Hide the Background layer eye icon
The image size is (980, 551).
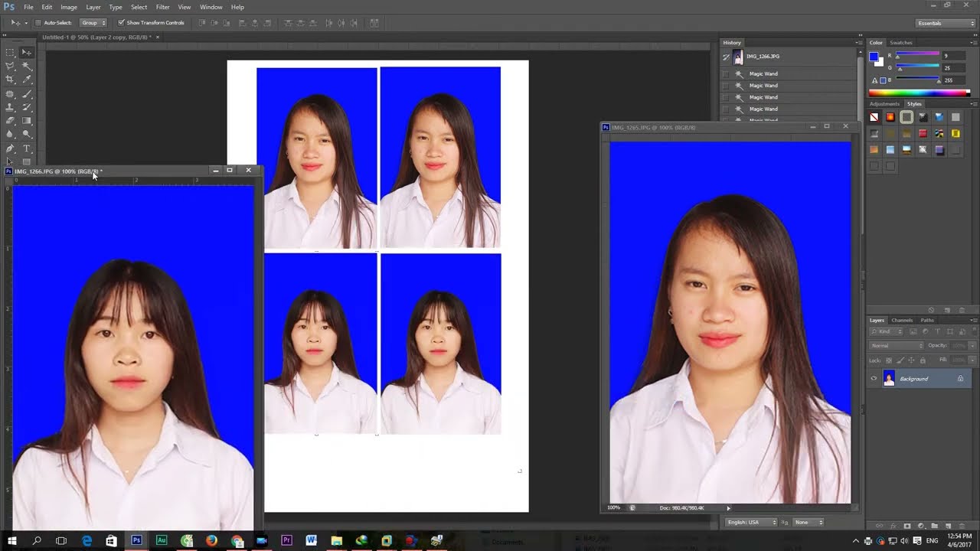(x=874, y=378)
